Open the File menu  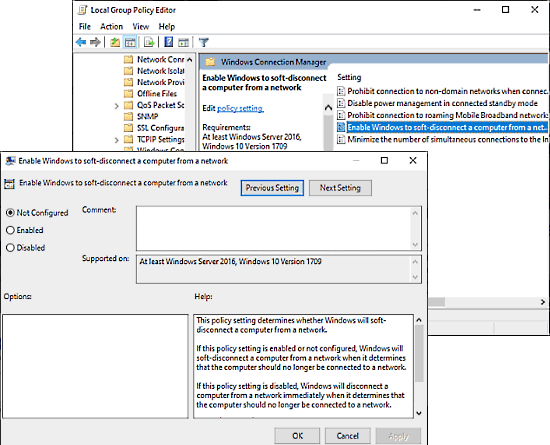[85, 27]
